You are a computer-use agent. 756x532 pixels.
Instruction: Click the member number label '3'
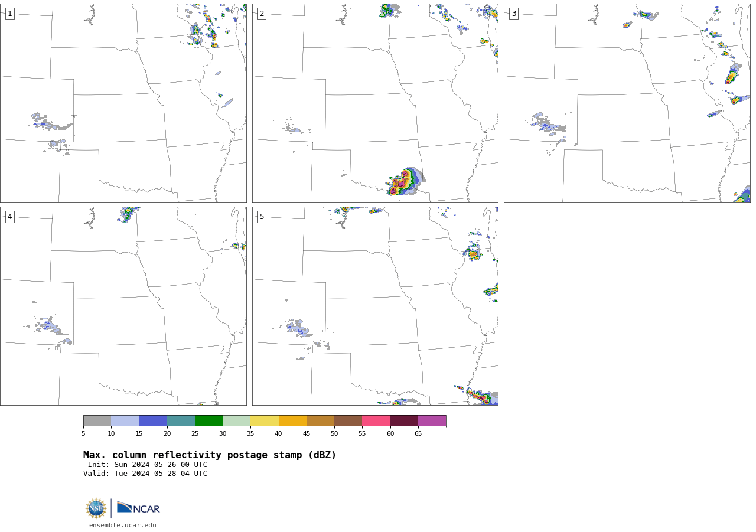click(513, 14)
